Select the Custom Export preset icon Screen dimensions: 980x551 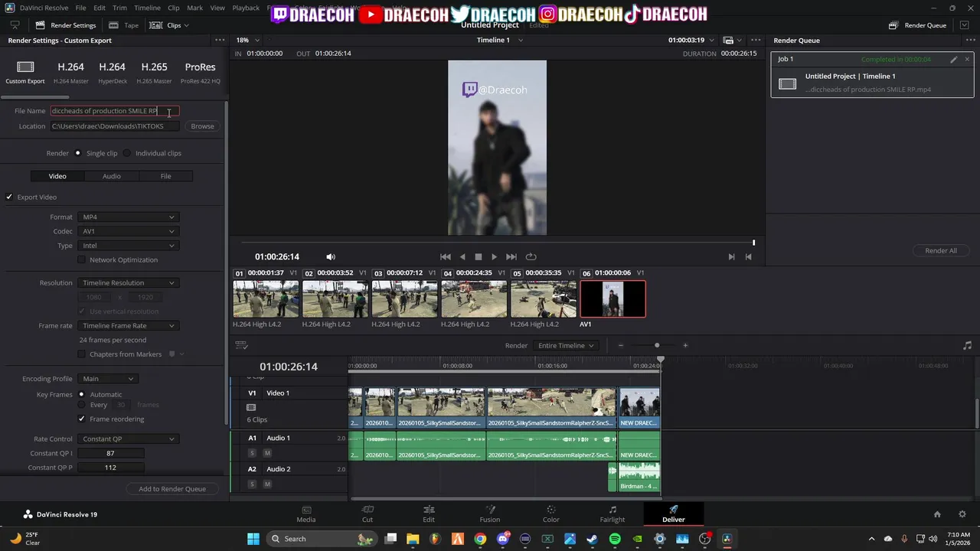tap(25, 67)
